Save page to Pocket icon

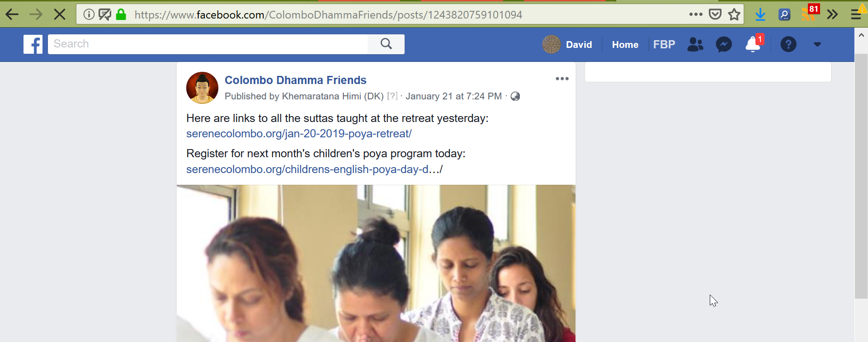(x=715, y=14)
